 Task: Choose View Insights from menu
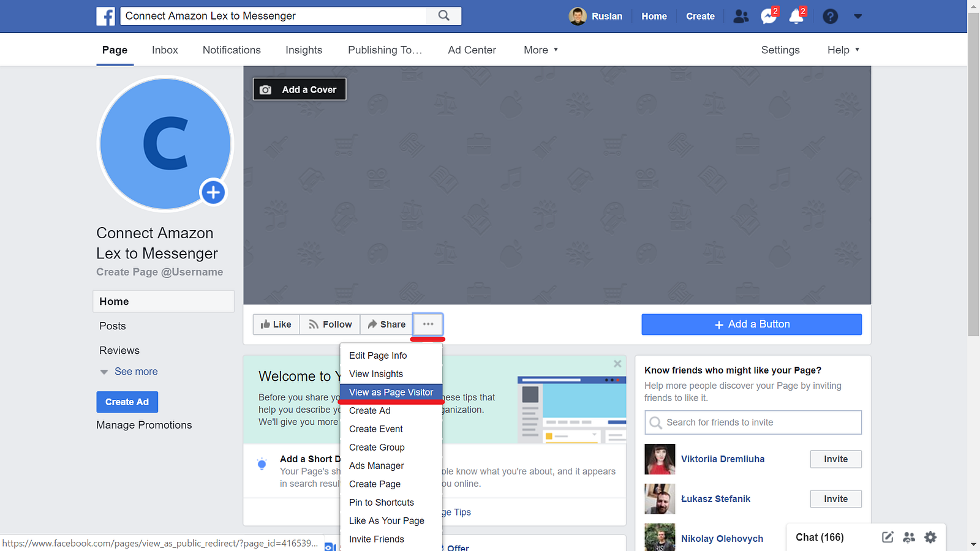[391, 374]
